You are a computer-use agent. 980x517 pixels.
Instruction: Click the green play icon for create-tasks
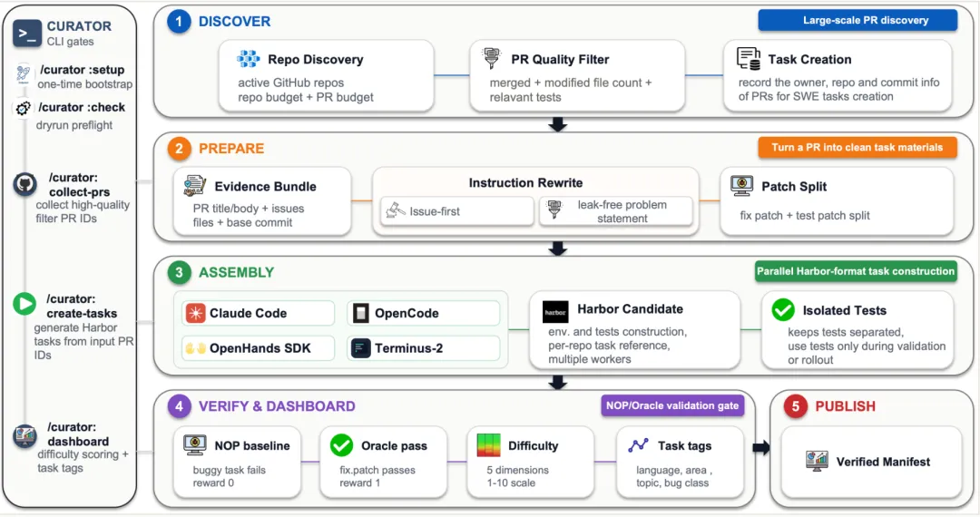point(24,304)
